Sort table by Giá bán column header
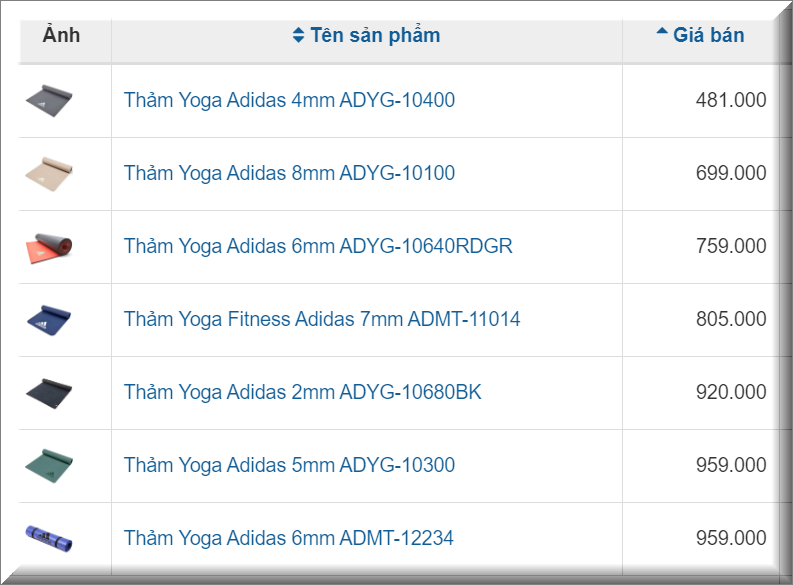The width and height of the screenshot is (793, 585). 709,35
